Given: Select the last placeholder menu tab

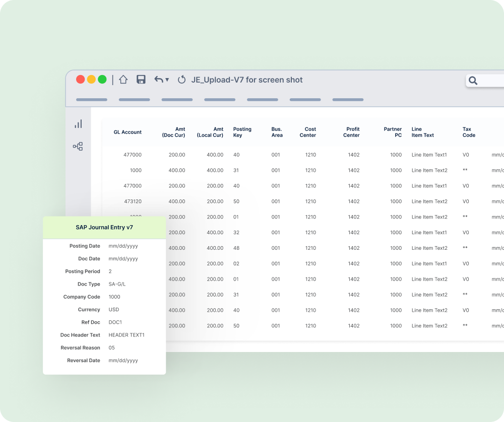Looking at the screenshot, I should tap(348, 100).
